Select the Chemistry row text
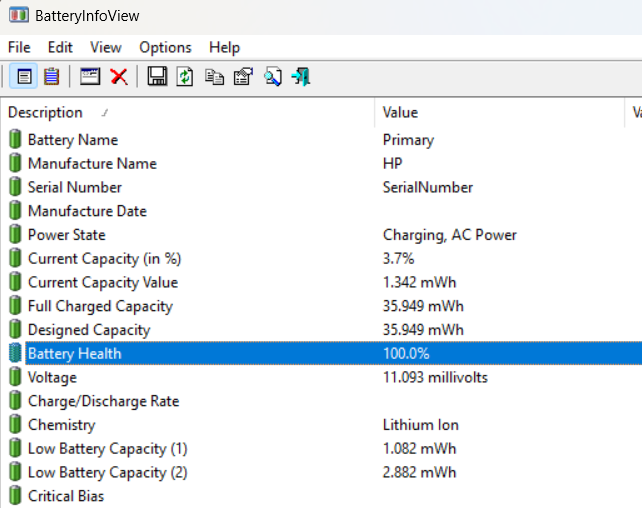Screen dimensions: 642x508 61,425
